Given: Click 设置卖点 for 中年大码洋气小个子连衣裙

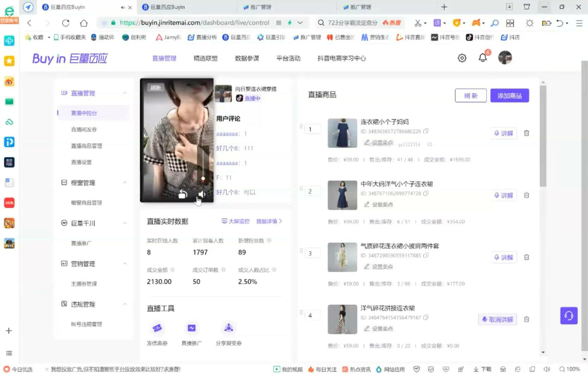Looking at the screenshot, I should [379, 204].
